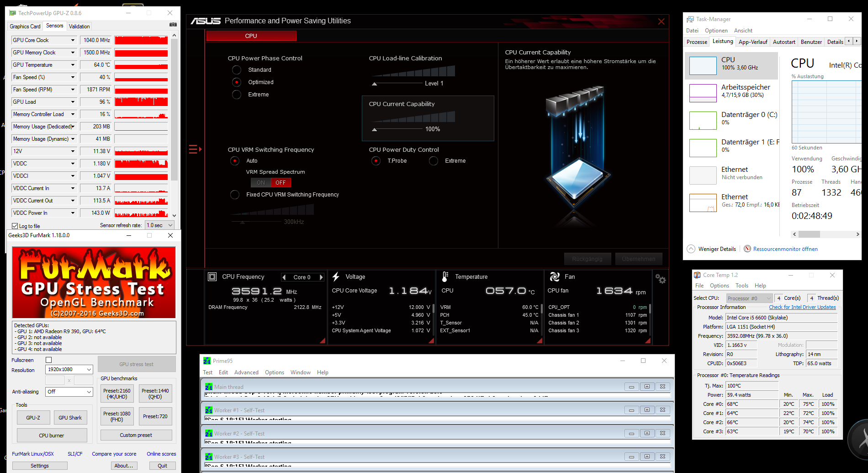
Task: Open the Task-Manager Autostart tab
Action: tap(784, 42)
